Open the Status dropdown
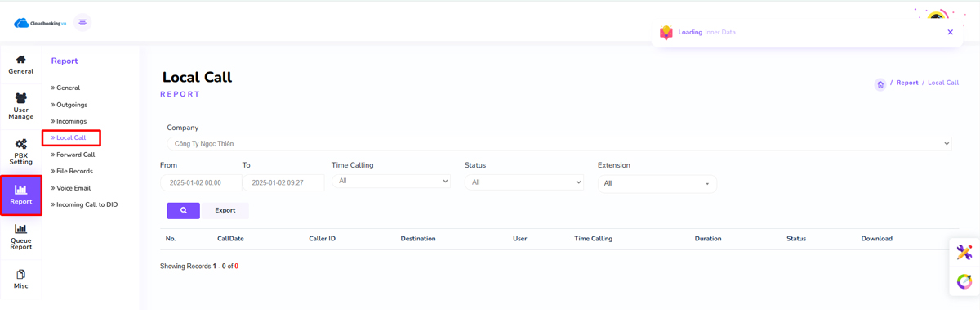 524,182
